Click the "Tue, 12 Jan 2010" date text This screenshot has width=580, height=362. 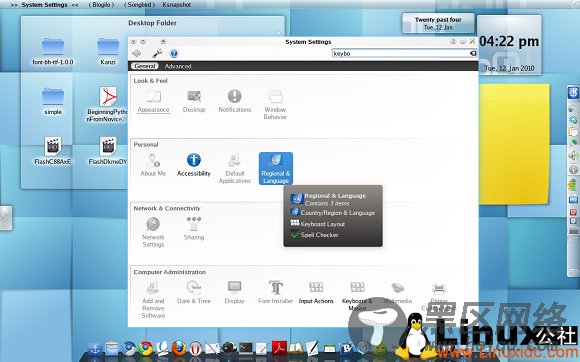(x=509, y=68)
